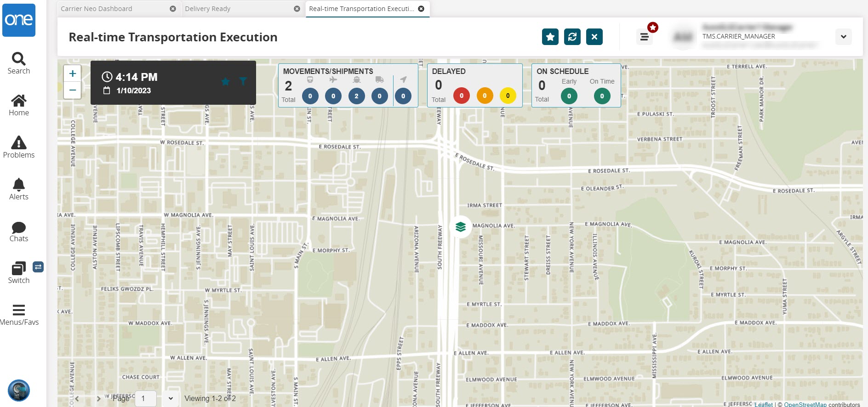Screen dimensions: 868x407
Task: Go to the previous page of results
Action: pos(77,398)
